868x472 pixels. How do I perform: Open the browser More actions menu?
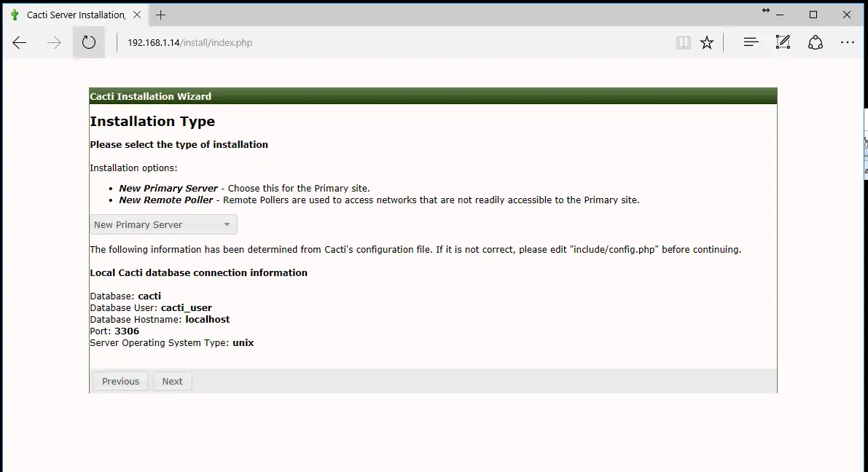coord(848,42)
